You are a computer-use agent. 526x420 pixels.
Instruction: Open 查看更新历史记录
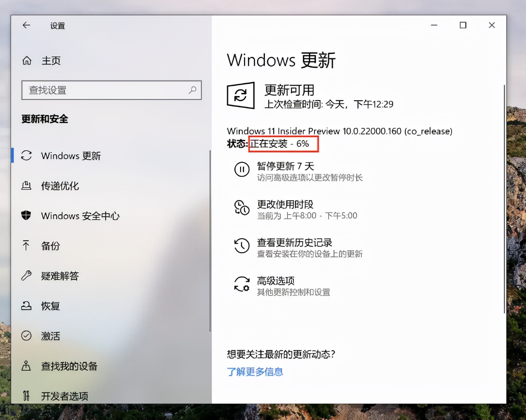[295, 243]
